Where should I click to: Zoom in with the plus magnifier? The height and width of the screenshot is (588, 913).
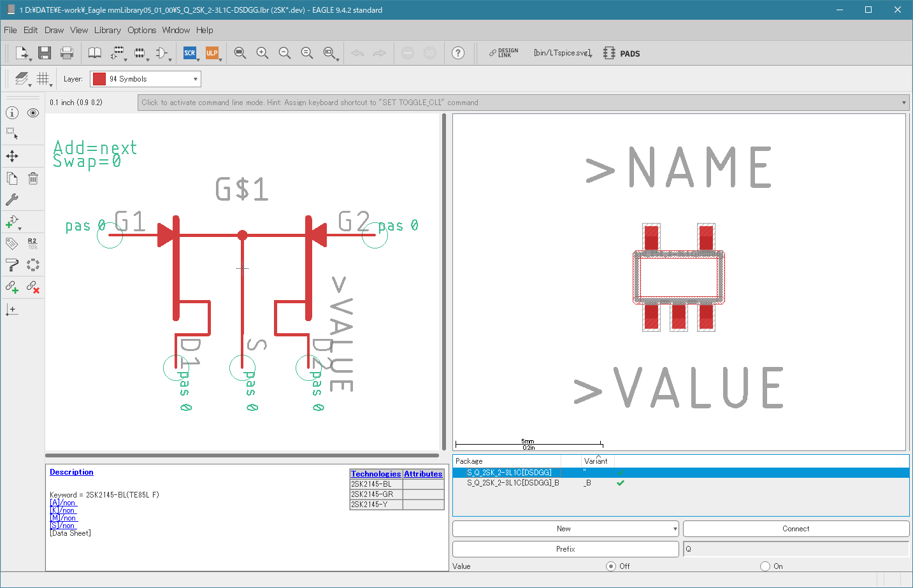click(262, 53)
